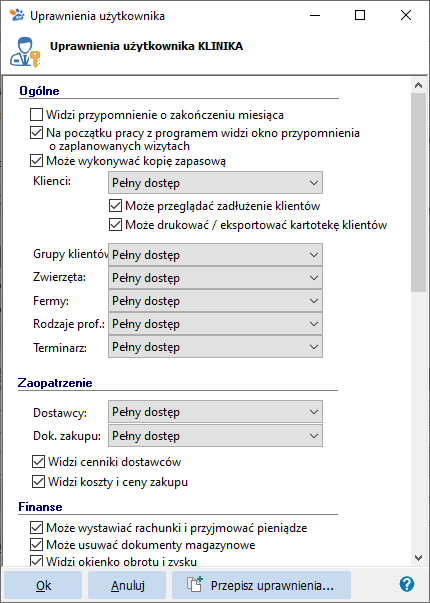The image size is (430, 603).
Task: Click the blue help question mark icon
Action: click(407, 585)
